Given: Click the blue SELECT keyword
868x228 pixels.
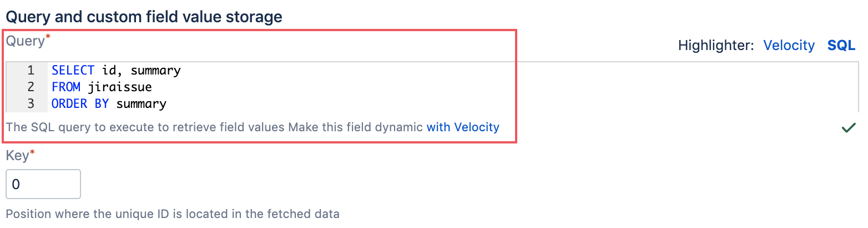Looking at the screenshot, I should click(73, 71).
